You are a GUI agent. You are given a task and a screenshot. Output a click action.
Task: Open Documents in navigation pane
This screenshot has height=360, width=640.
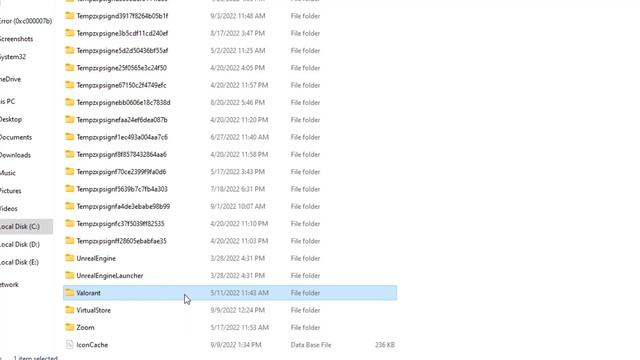pyautogui.click(x=16, y=137)
